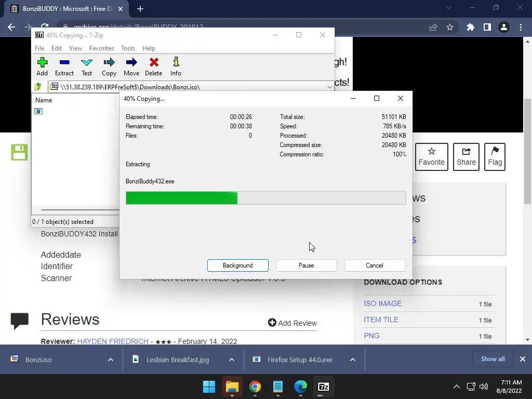Click the green copy progress bar
This screenshot has height=399, width=532.
click(265, 198)
